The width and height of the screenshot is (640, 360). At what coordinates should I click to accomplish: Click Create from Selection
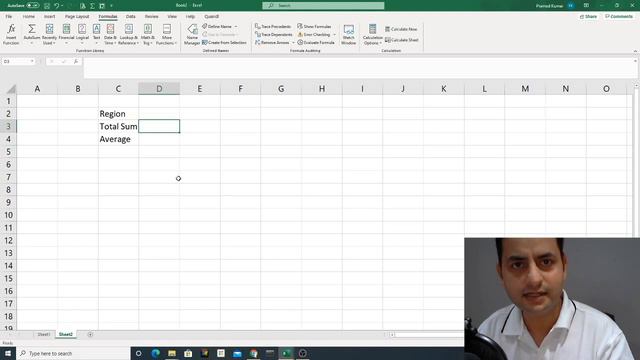point(224,42)
